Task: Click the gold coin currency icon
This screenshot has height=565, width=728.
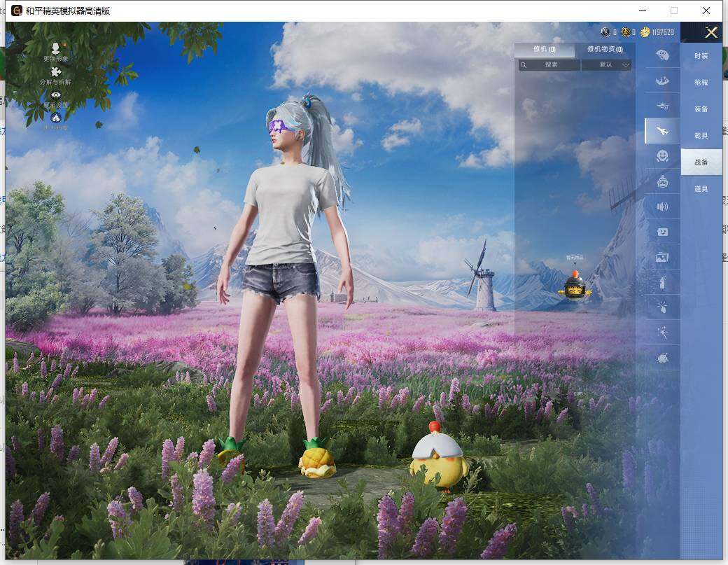Action: (x=645, y=32)
